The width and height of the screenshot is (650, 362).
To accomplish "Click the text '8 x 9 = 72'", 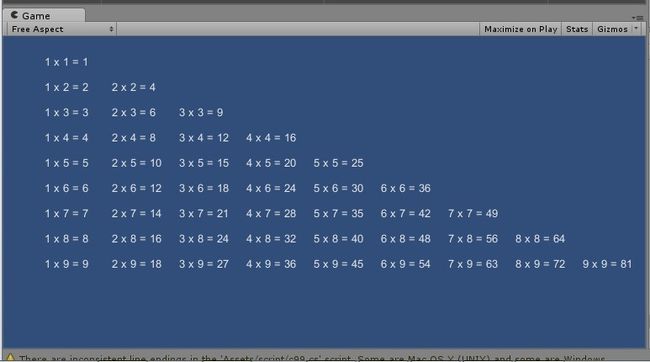I will click(540, 264).
